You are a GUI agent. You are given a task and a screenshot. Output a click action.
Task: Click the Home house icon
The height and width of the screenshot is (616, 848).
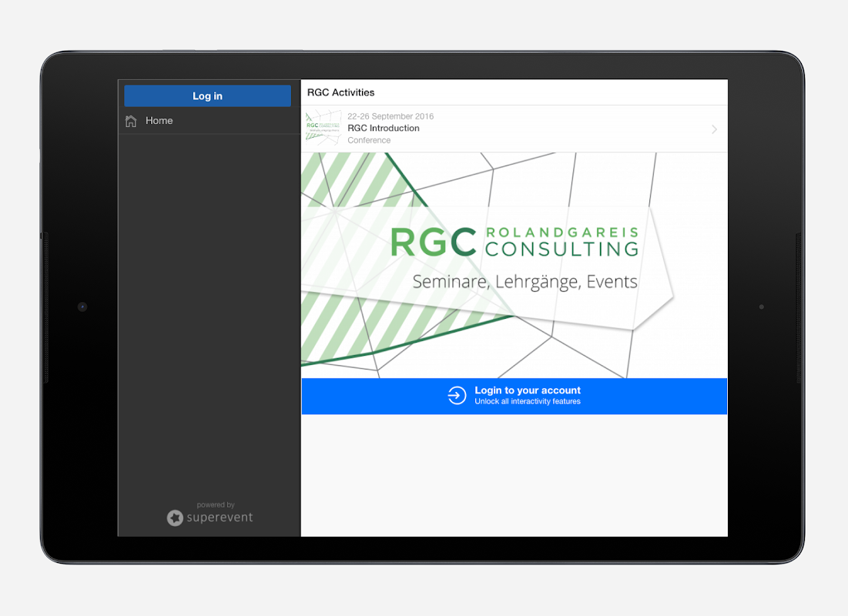(131, 121)
